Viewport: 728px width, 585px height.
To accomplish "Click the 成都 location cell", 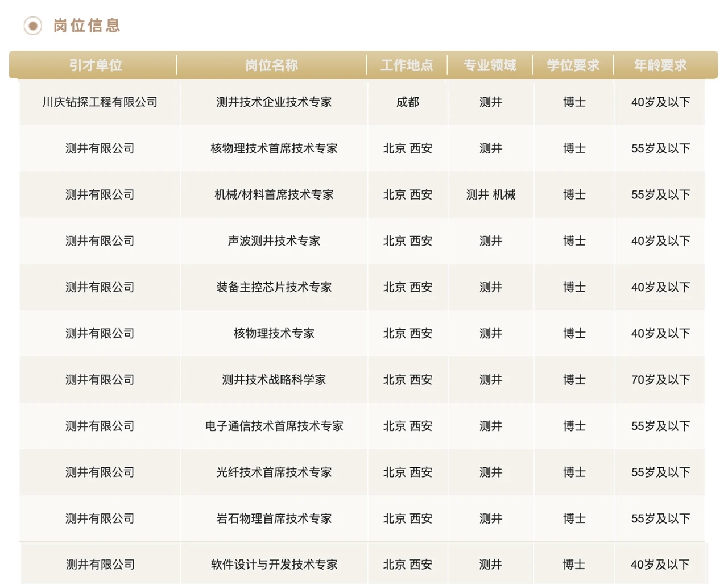I will pyautogui.click(x=408, y=102).
